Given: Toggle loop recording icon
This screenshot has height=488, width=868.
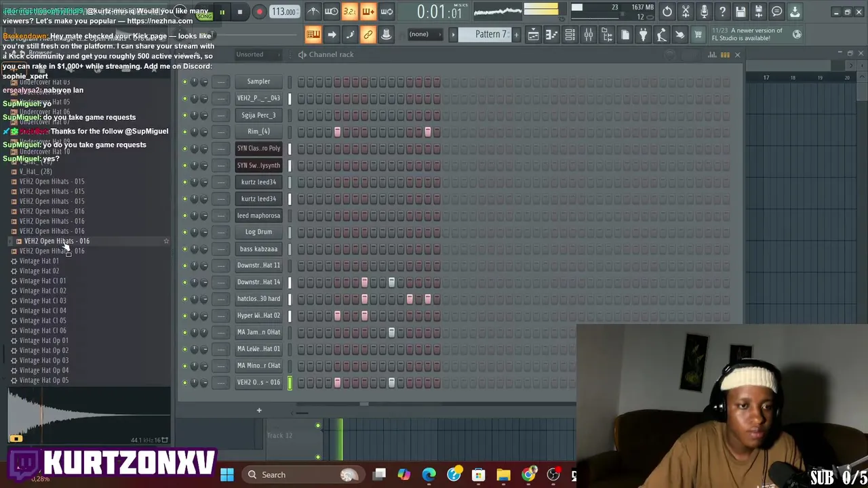Looking at the screenshot, I should click(387, 11).
